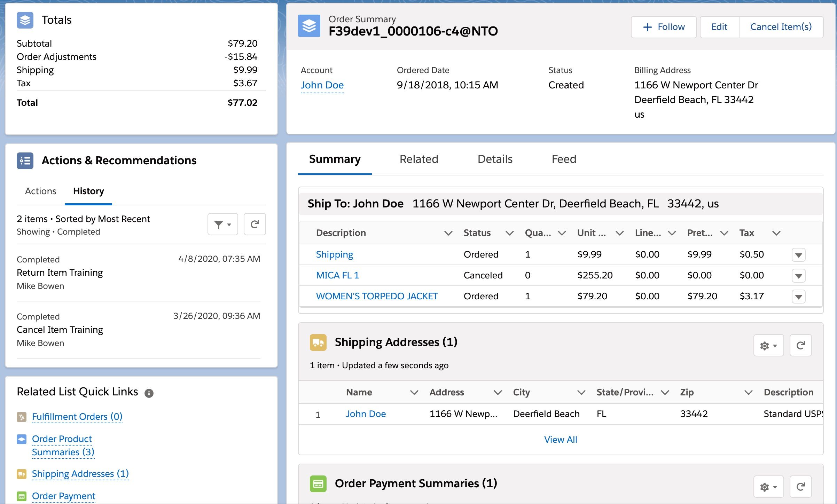Click the Order Summary record icon
Screen dimensions: 837x504
(309, 26)
